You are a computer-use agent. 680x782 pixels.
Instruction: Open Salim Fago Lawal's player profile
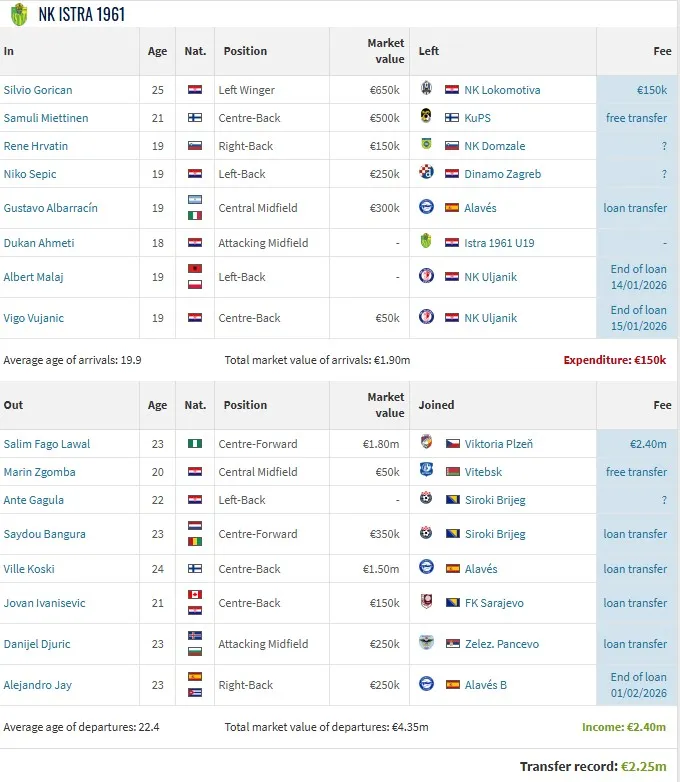47,444
